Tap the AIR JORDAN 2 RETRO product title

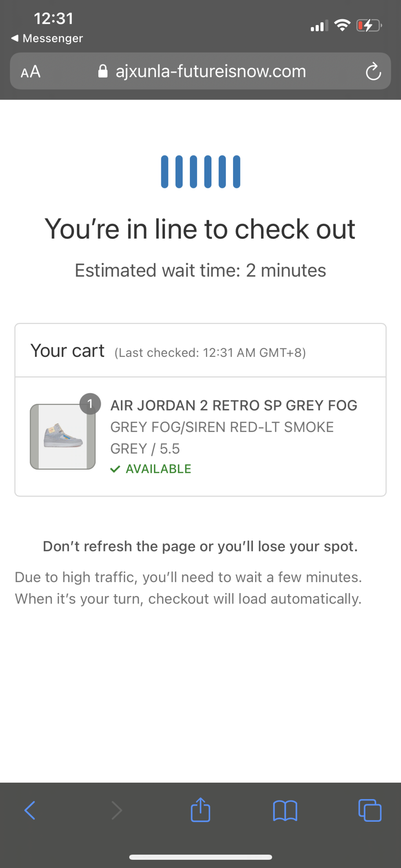pyautogui.click(x=234, y=405)
